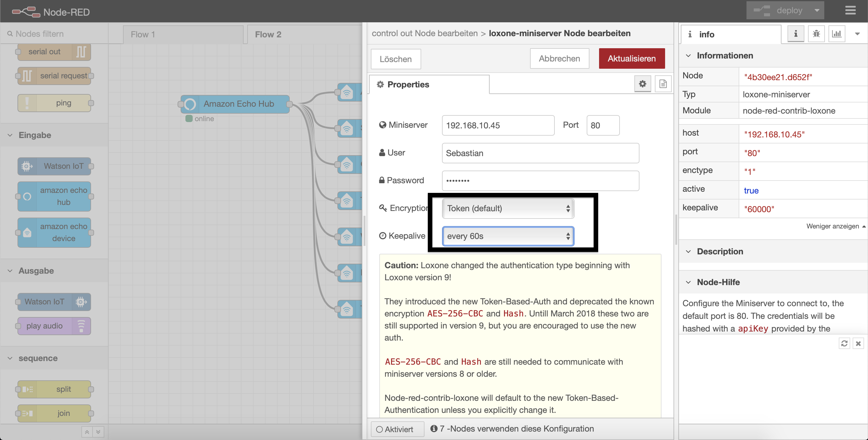The height and width of the screenshot is (440, 868).
Task: Collapse the Informationen section
Action: (x=688, y=55)
